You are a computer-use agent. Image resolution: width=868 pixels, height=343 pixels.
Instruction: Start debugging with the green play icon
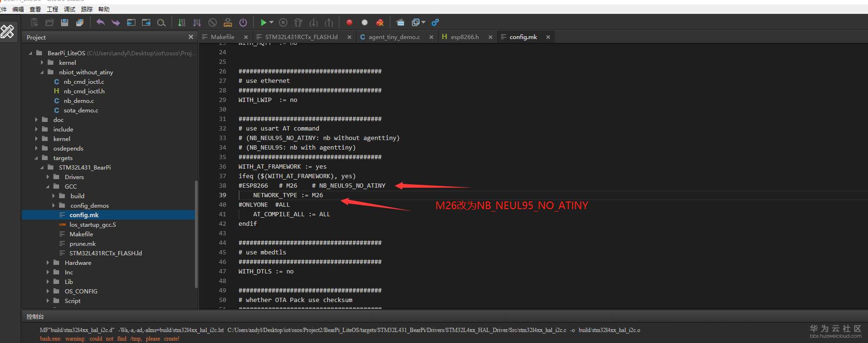click(x=263, y=22)
